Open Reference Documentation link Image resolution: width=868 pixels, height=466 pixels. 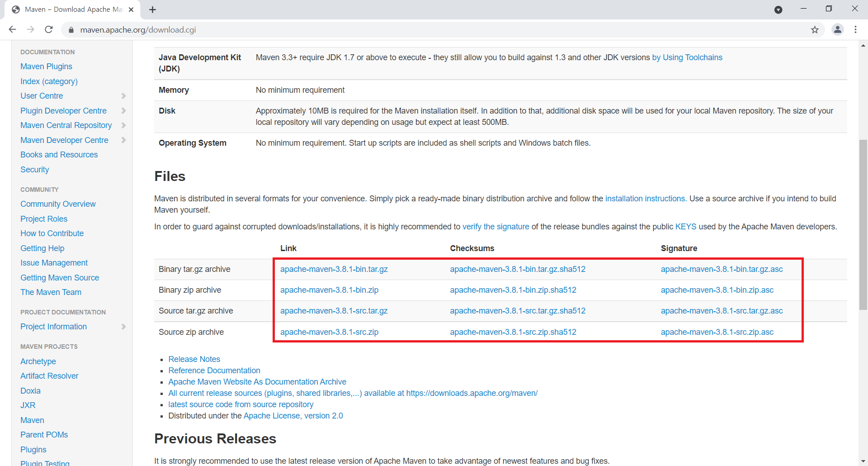[x=214, y=371]
